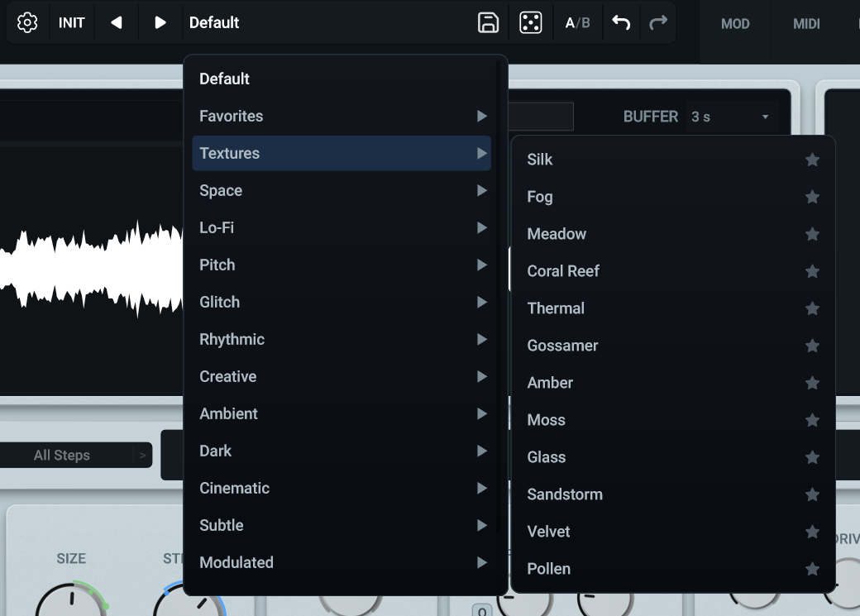Image resolution: width=860 pixels, height=616 pixels.
Task: Load the Moss preset
Action: point(673,420)
